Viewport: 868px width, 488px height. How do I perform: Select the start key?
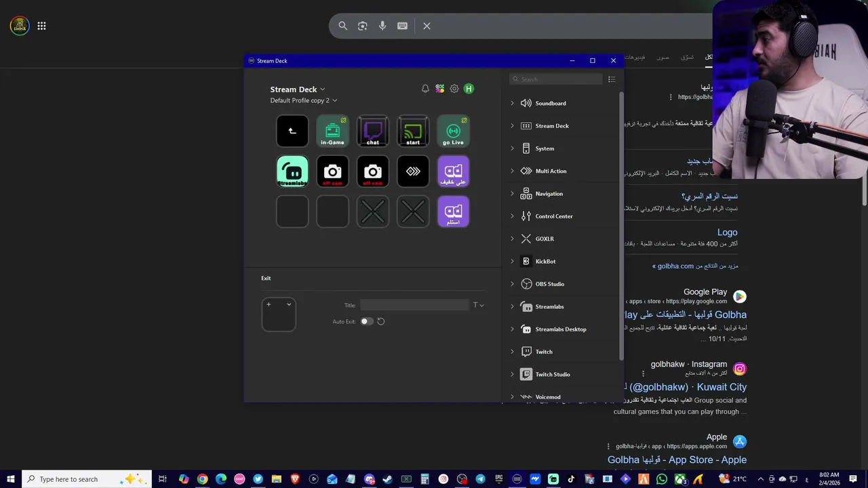413,131
